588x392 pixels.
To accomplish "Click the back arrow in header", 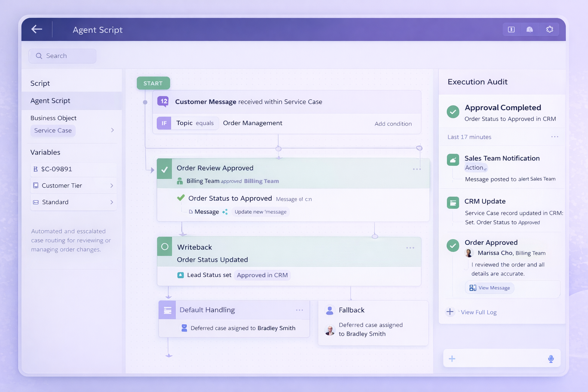I will 37,29.
